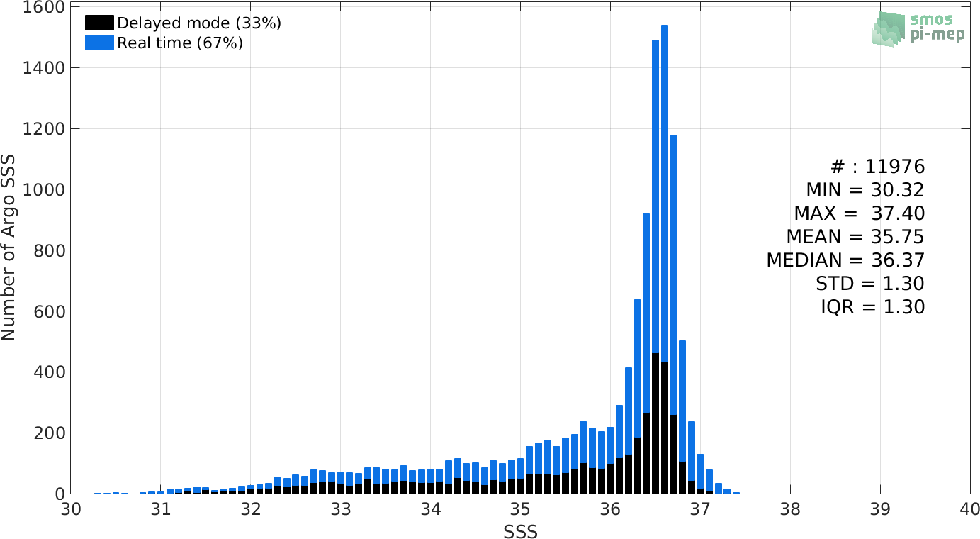Click the 'STD = 1.30' statistic

870,284
